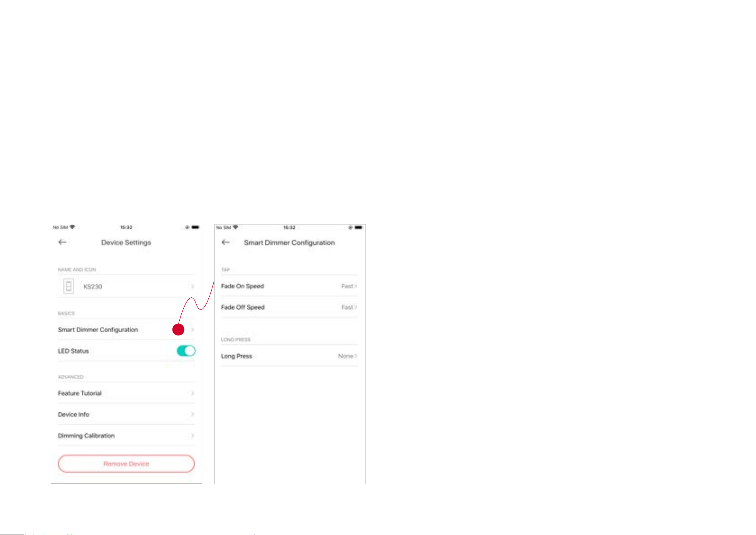This screenshot has height=535, width=756.
Task: Tap the back arrow on Device Settings
Action: [x=62, y=242]
